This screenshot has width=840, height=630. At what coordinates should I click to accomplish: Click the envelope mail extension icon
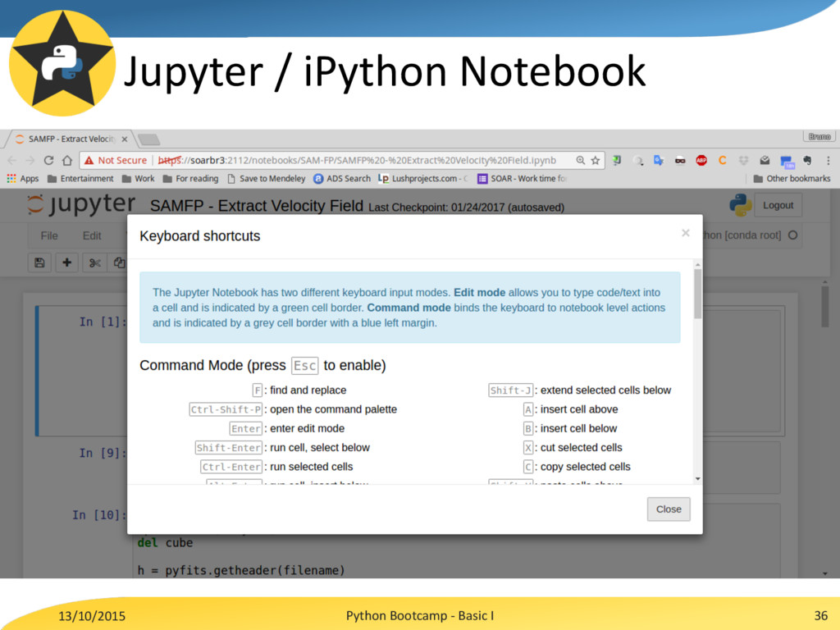coord(765,160)
